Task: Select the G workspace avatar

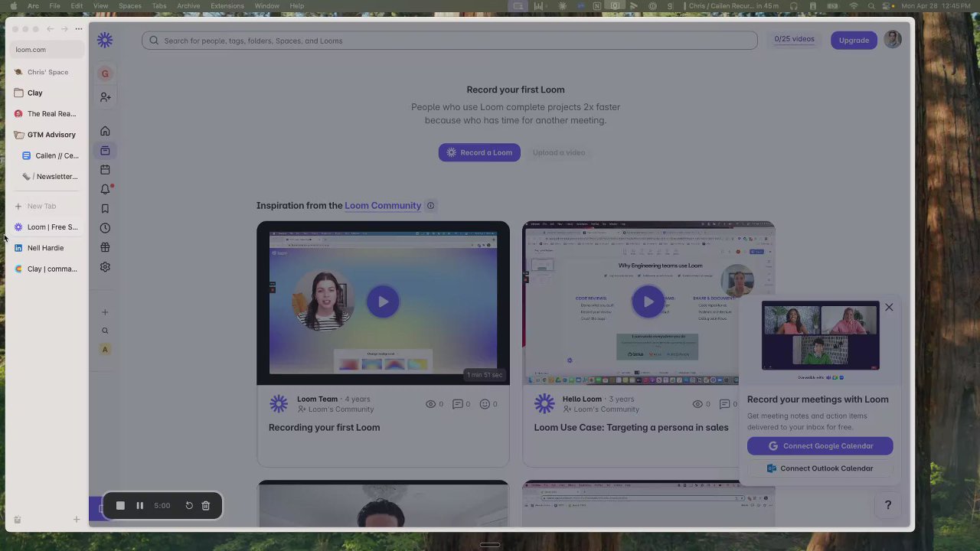Action: pyautogui.click(x=105, y=73)
